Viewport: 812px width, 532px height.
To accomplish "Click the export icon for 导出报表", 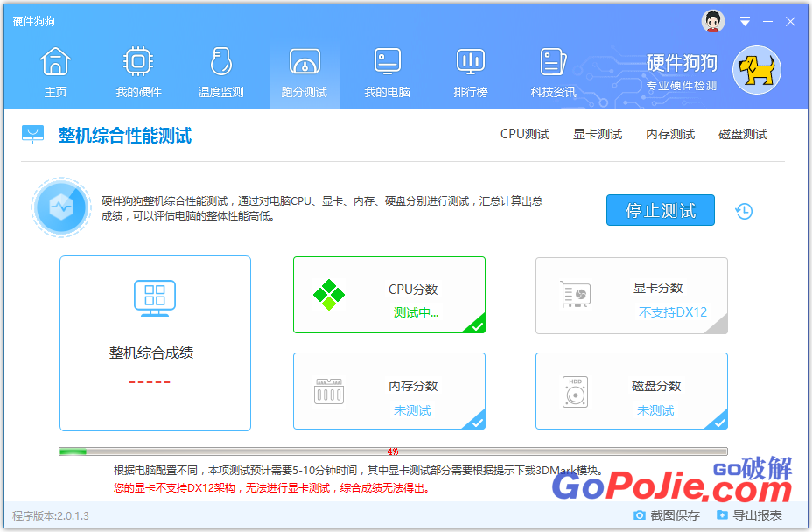I will [722, 514].
